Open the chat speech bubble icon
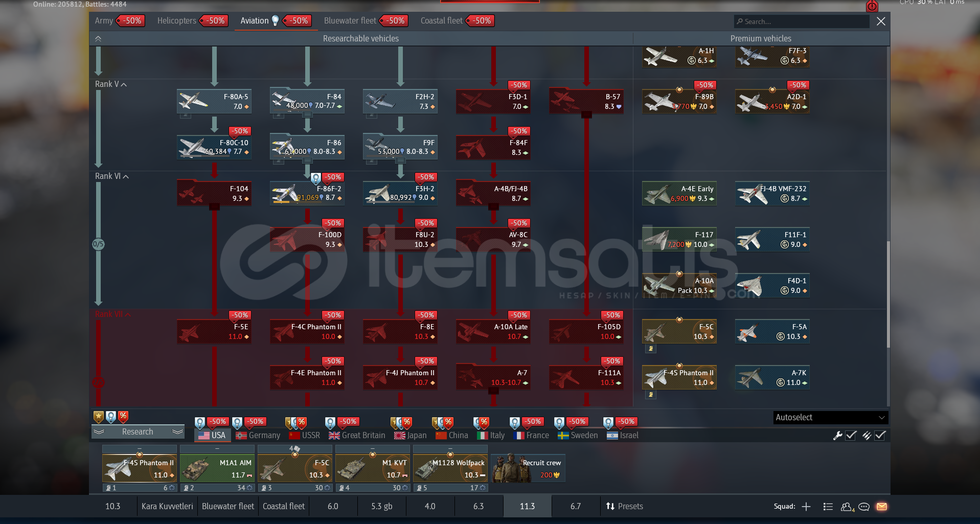This screenshot has height=524, width=980. pos(864,507)
